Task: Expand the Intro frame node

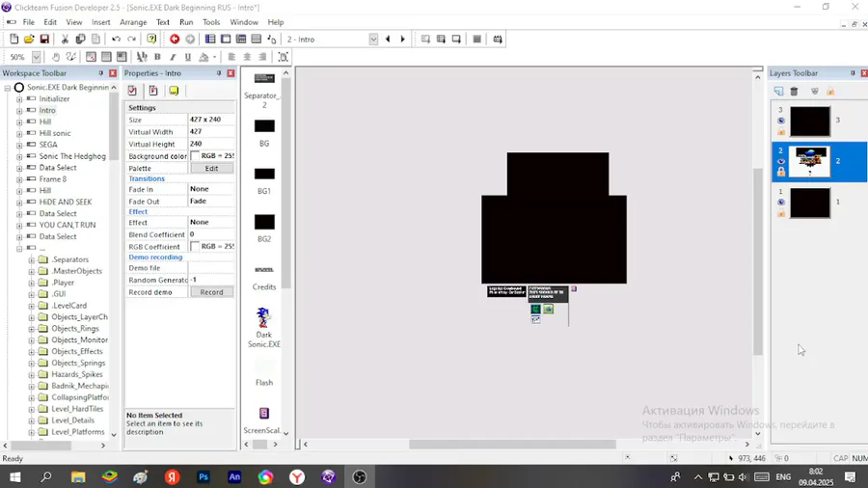Action: click(19, 111)
